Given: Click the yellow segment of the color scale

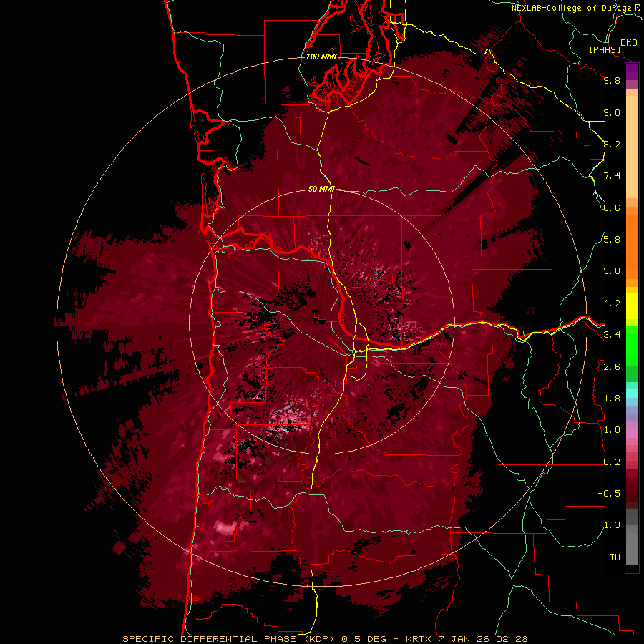Looking at the screenshot, I should tap(632, 306).
